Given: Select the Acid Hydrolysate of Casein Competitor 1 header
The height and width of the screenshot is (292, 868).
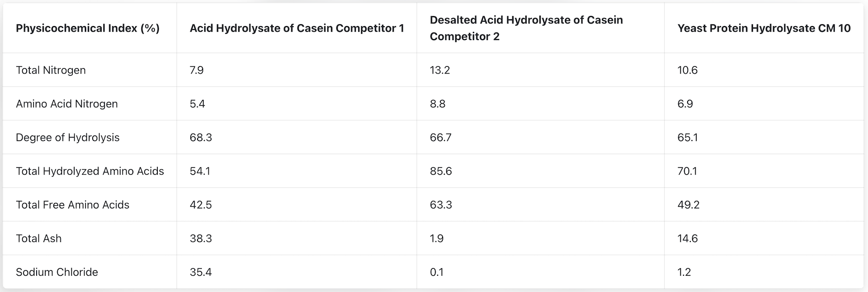Looking at the screenshot, I should [297, 28].
